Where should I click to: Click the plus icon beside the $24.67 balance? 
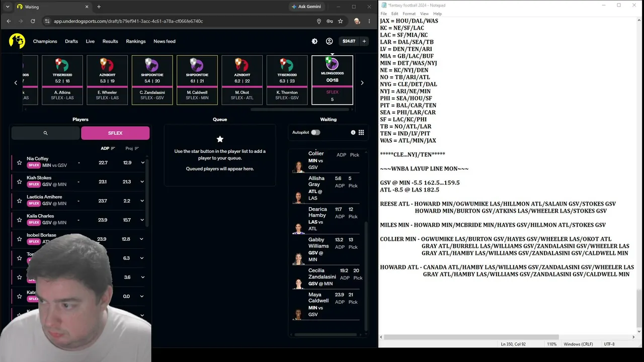coord(364,41)
